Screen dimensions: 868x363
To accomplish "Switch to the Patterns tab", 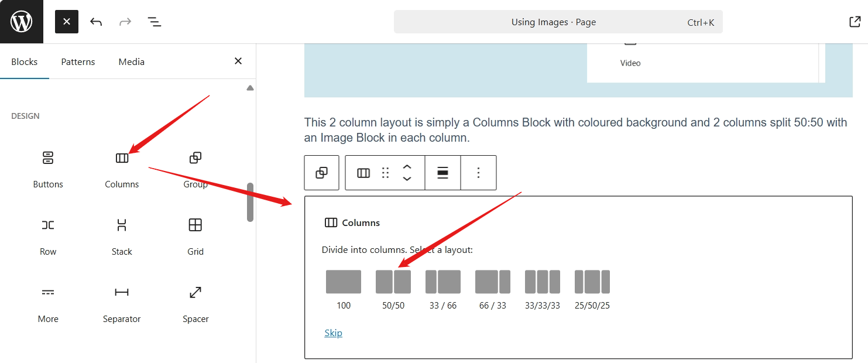I will click(78, 61).
